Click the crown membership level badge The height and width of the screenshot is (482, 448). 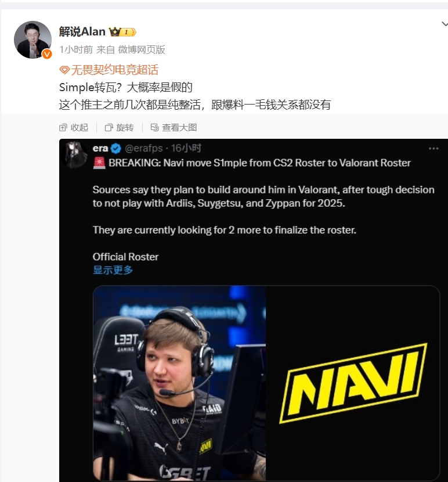(x=122, y=32)
